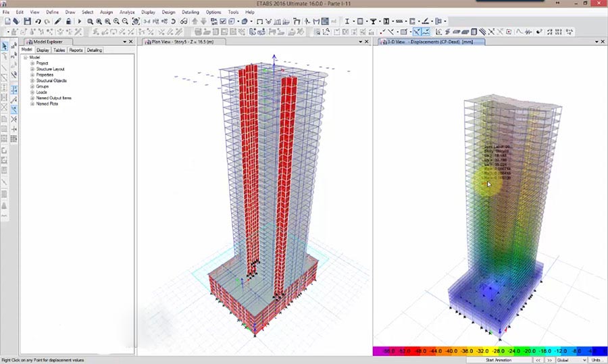Screen dimensions: 608x364
Task: Move down in list with down arrow
Action: (x=203, y=22)
